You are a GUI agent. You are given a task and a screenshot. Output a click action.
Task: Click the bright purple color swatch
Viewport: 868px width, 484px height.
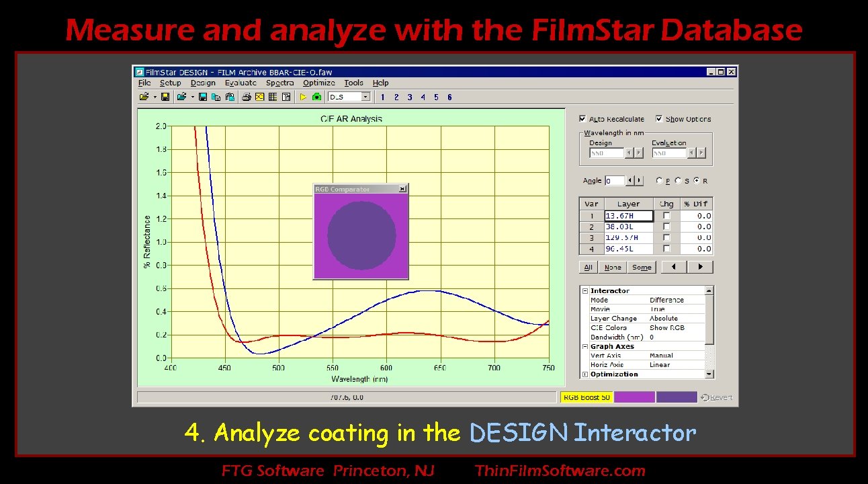tap(634, 397)
